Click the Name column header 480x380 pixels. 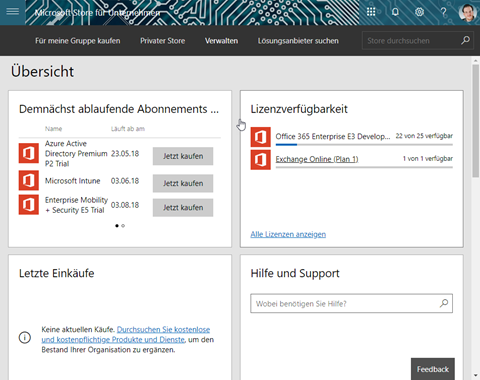click(x=53, y=129)
